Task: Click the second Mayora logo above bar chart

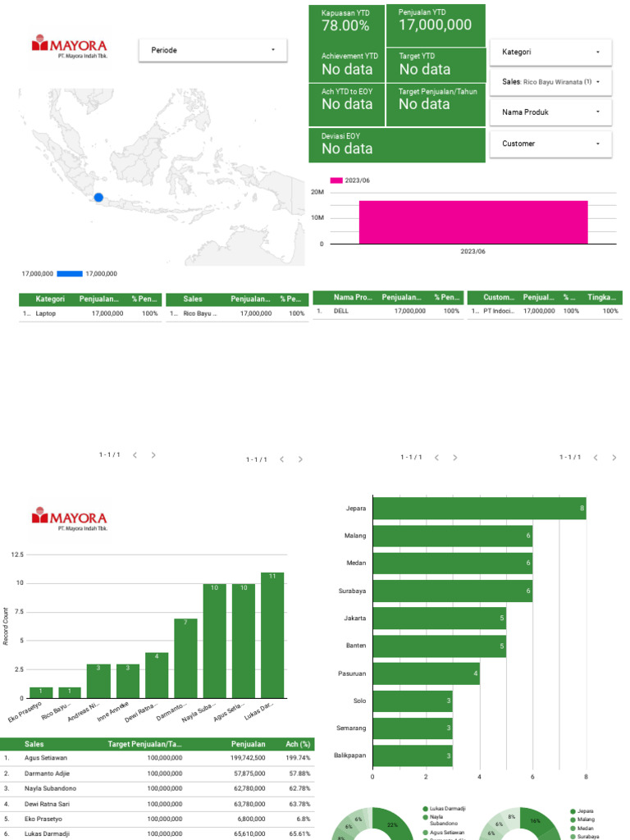Action: 70,518
